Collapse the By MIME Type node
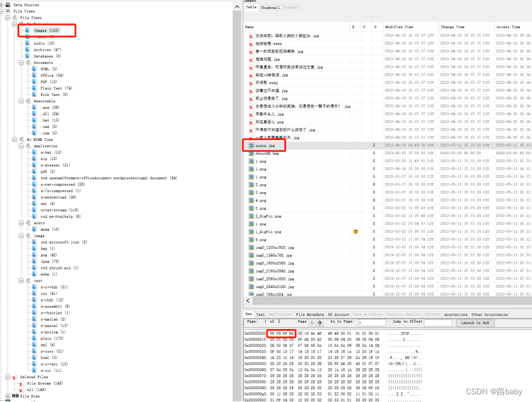Screen dimensions: 532x402 [15, 140]
